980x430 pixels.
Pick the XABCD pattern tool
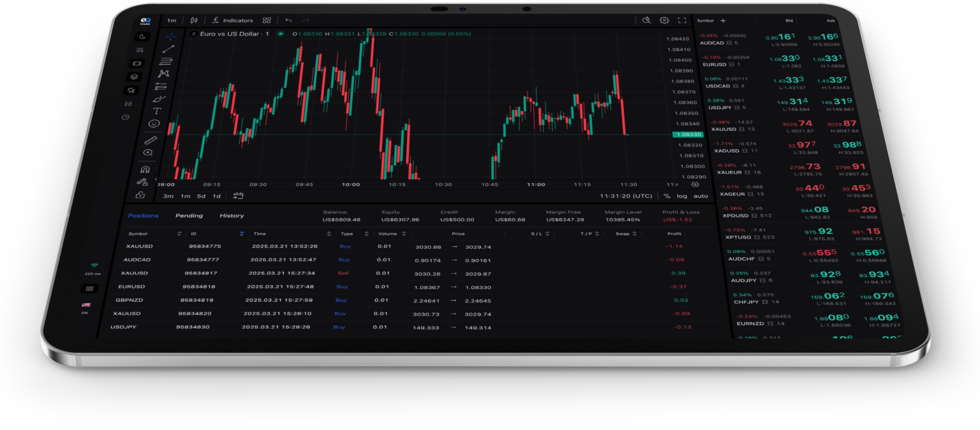(x=164, y=73)
